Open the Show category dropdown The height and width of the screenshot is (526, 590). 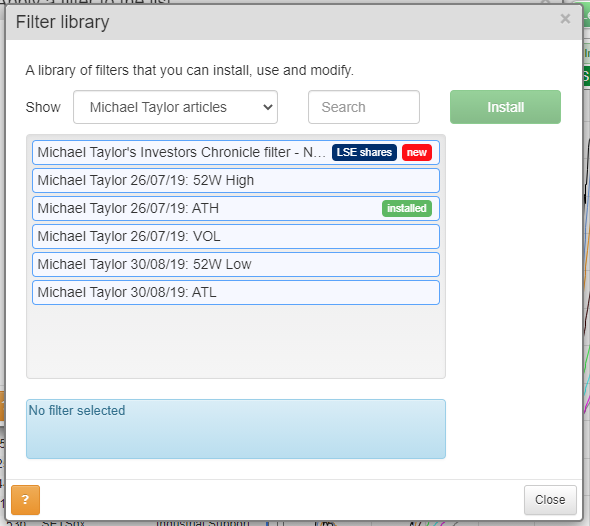[175, 107]
